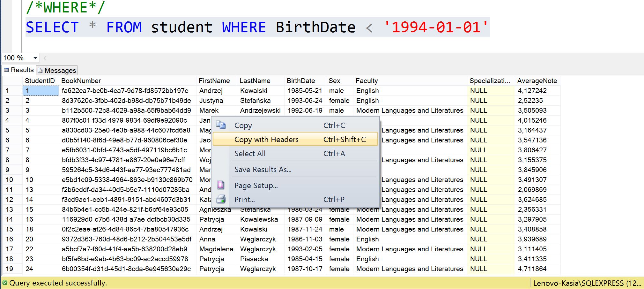
Task: Click the Specializati... column header
Action: point(491,81)
